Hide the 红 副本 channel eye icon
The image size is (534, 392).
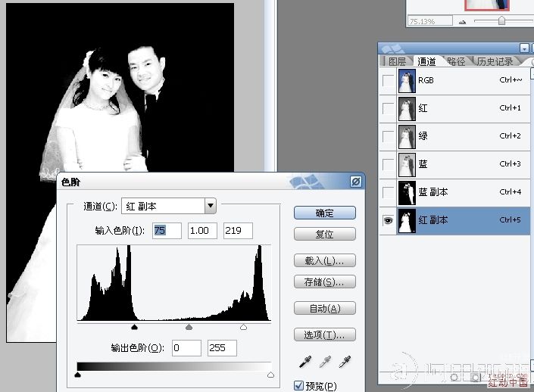click(x=389, y=220)
